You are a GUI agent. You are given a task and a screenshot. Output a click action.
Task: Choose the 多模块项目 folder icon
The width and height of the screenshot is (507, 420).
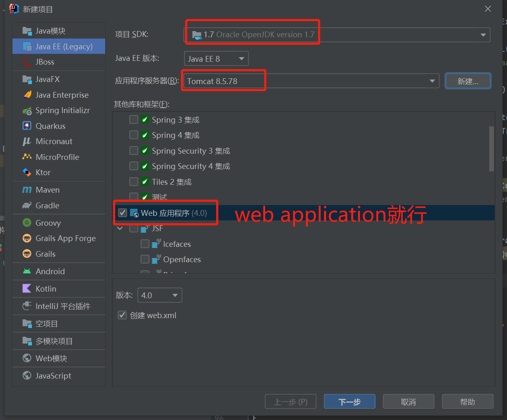click(x=27, y=341)
